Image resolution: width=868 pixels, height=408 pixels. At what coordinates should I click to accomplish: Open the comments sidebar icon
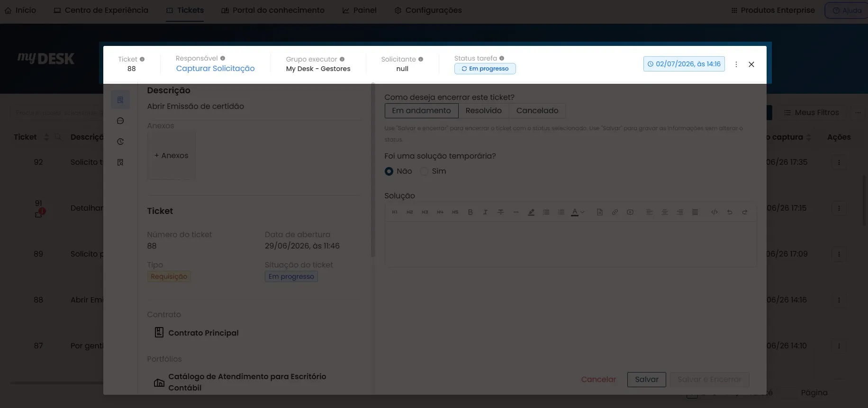click(120, 121)
